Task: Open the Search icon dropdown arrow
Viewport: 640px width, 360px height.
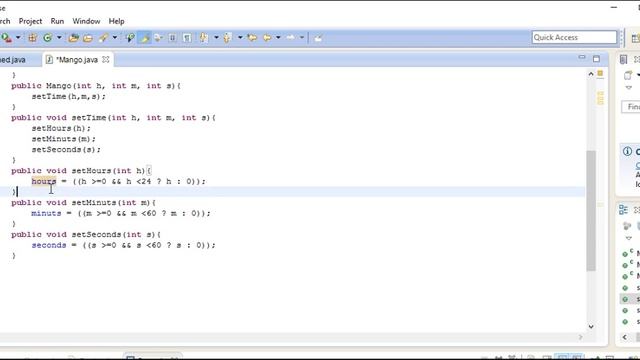Action: point(115,38)
